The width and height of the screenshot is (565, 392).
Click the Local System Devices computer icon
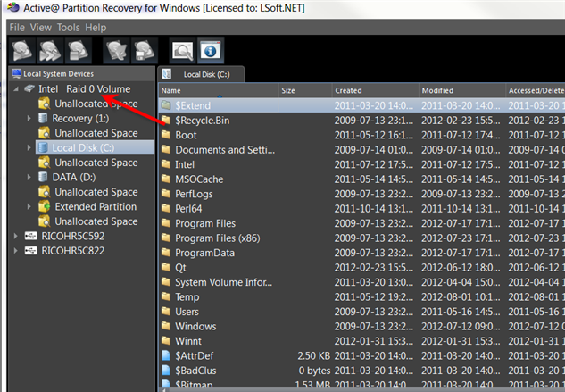pos(17,73)
